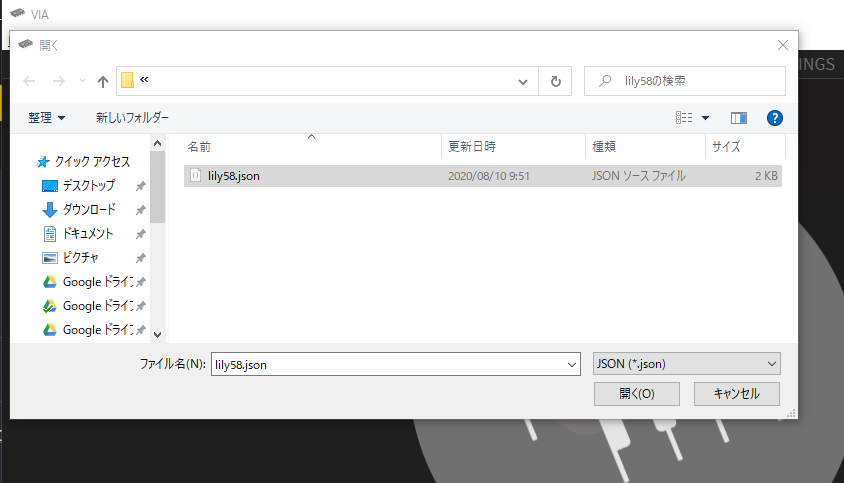The height and width of the screenshot is (483, 844).
Task: Click the lily58 search box
Action: [x=685, y=81]
